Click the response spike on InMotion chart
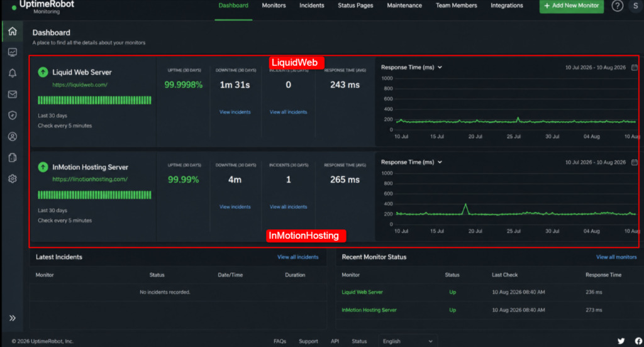 465,208
